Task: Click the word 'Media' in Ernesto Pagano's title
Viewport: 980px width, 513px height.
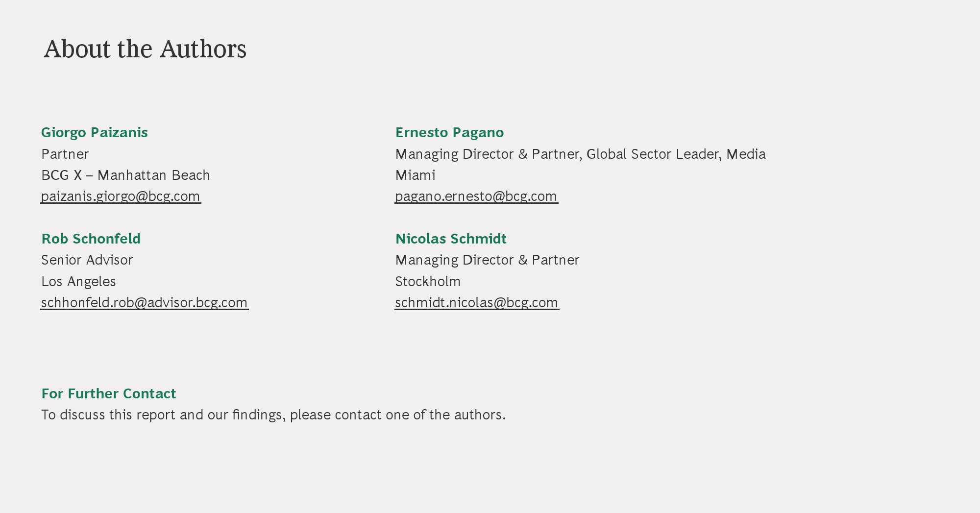Action: coord(746,154)
